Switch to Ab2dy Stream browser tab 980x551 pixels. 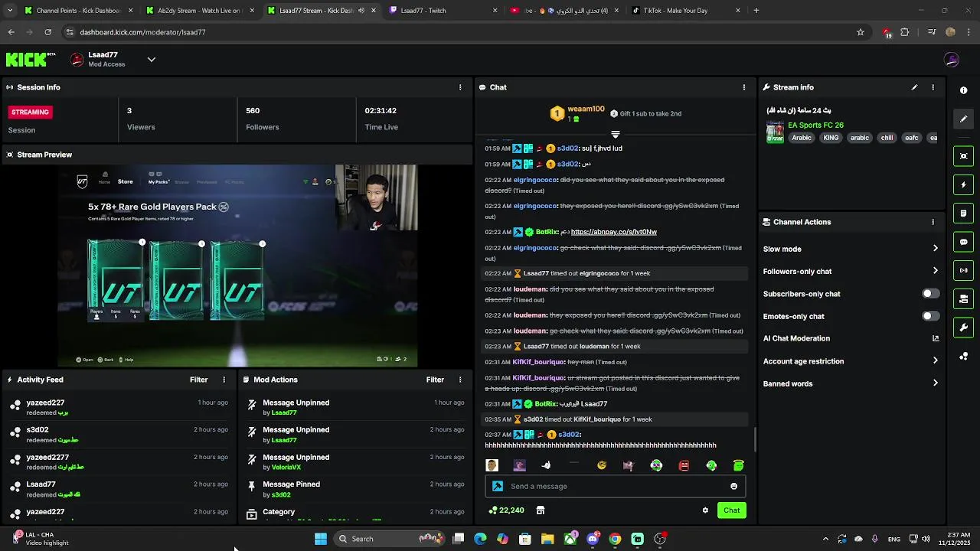(198, 11)
